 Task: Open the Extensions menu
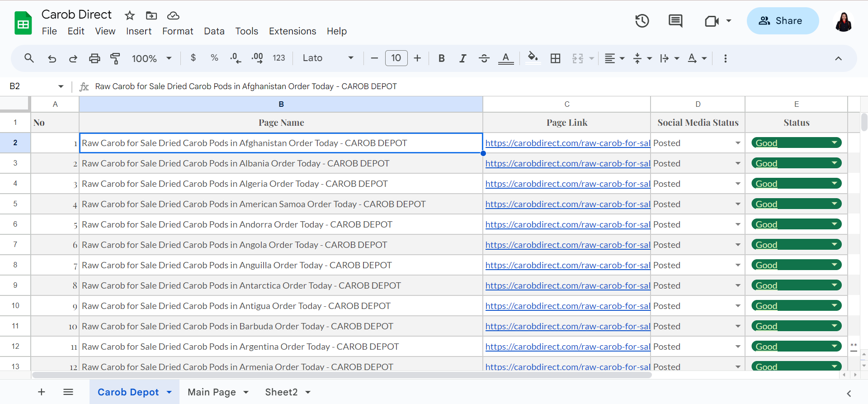(292, 31)
